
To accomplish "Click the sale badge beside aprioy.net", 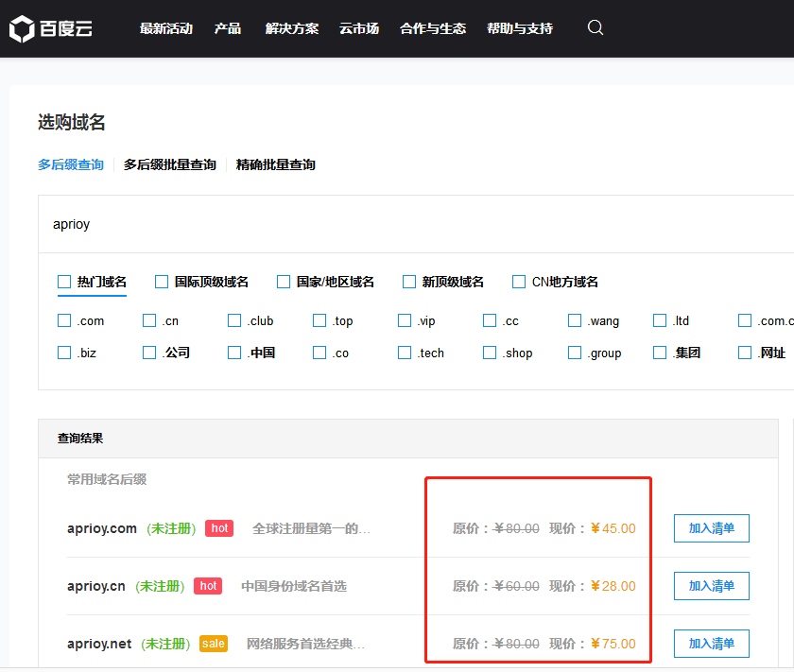I will [214, 644].
